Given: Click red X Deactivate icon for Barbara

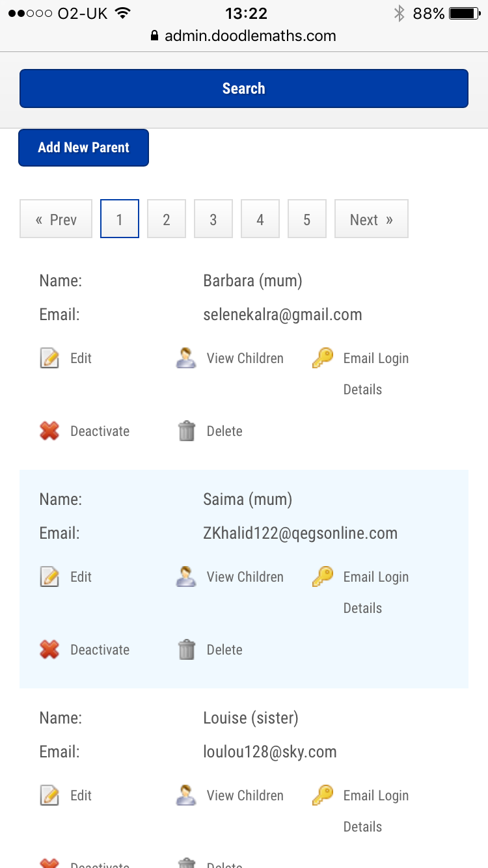Looking at the screenshot, I should 49,431.
